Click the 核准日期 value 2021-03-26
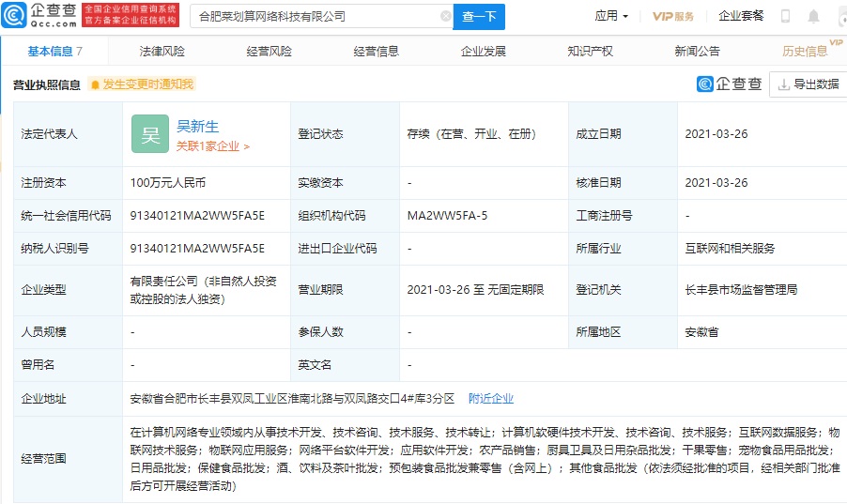 point(716,183)
